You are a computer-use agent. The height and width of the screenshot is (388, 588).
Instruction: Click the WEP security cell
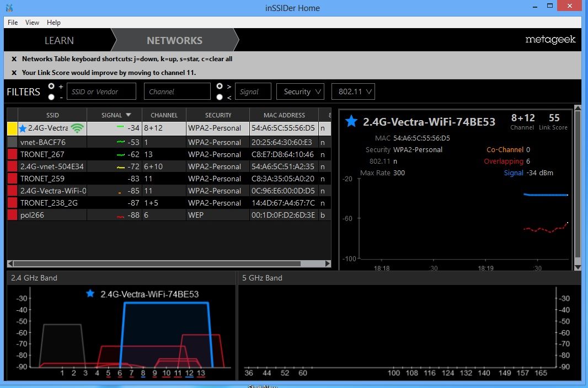(218, 215)
